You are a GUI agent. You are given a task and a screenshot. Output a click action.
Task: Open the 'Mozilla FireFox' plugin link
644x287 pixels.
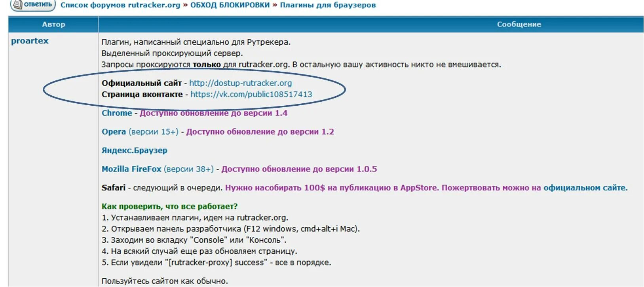point(131,169)
